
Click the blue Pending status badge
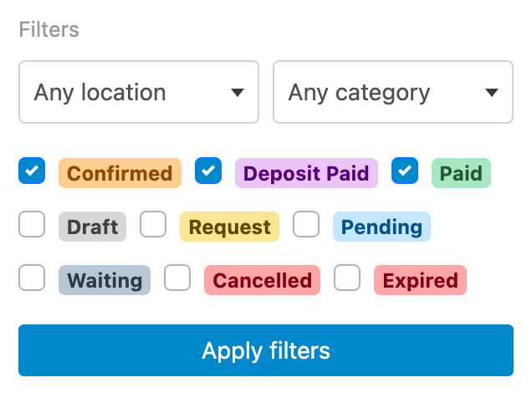[381, 227]
